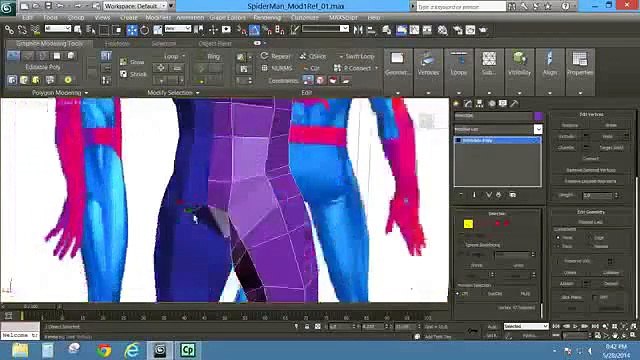This screenshot has height=360, width=640.
Task: Click the Align tool icon in main toolbar
Action: coord(371,30)
